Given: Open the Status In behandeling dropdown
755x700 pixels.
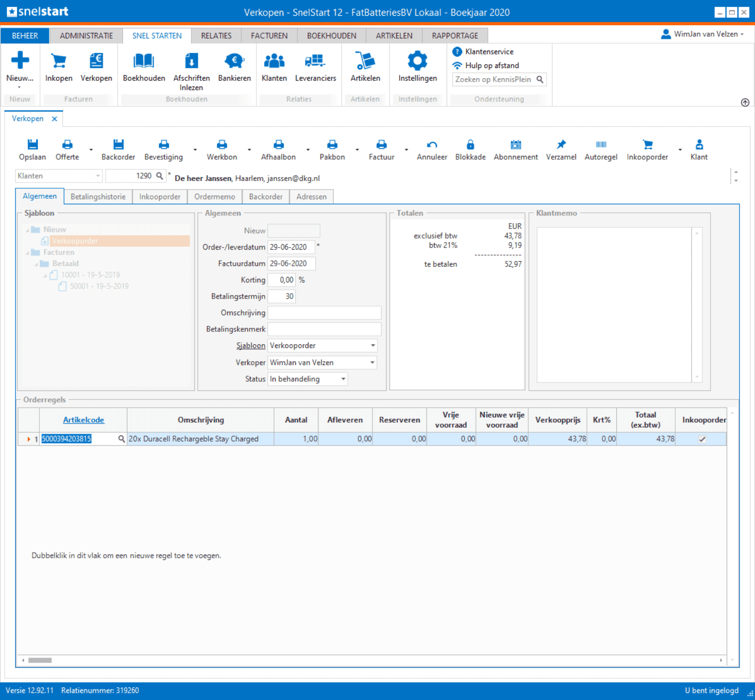Looking at the screenshot, I should point(343,379).
